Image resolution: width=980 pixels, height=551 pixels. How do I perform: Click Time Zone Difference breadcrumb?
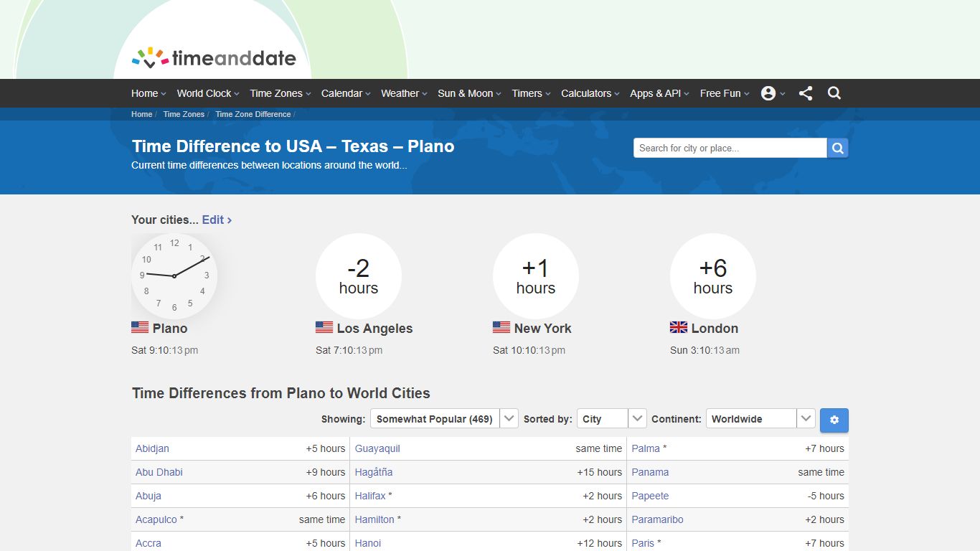pyautogui.click(x=253, y=114)
